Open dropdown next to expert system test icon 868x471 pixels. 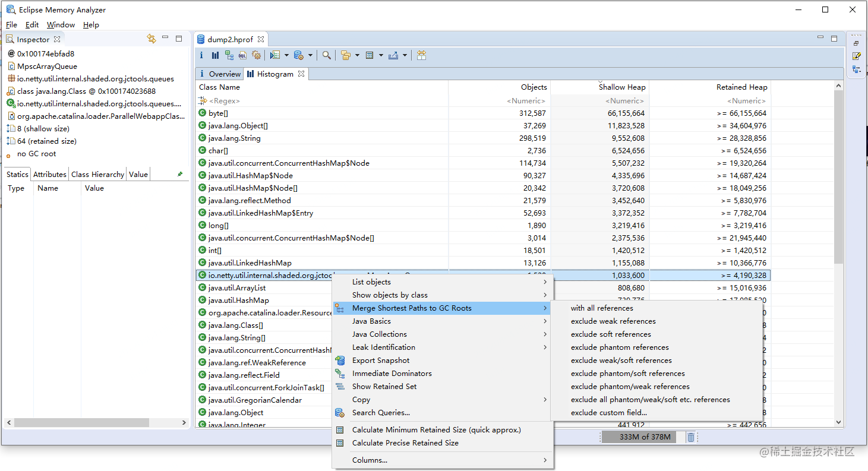(286, 55)
